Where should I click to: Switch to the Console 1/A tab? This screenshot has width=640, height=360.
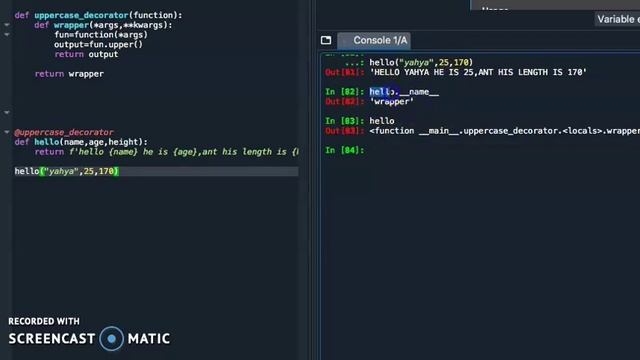[x=374, y=40]
